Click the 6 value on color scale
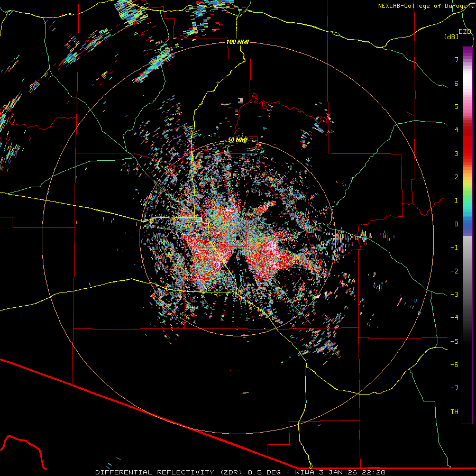Viewport: 476px width, 476px height. coord(456,83)
